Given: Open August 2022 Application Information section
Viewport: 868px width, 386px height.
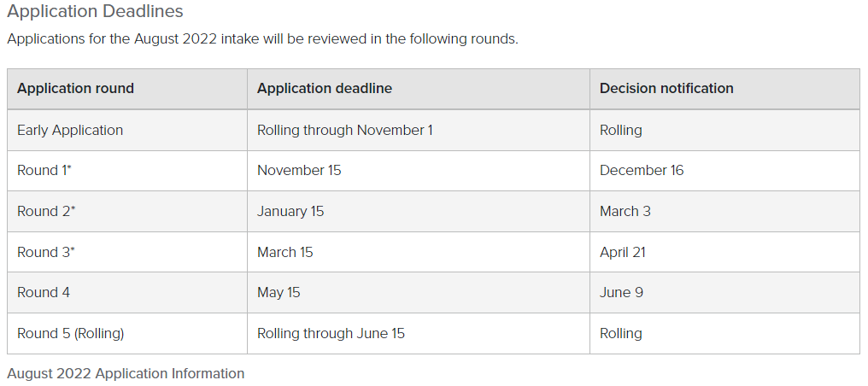Looking at the screenshot, I should 126,374.
